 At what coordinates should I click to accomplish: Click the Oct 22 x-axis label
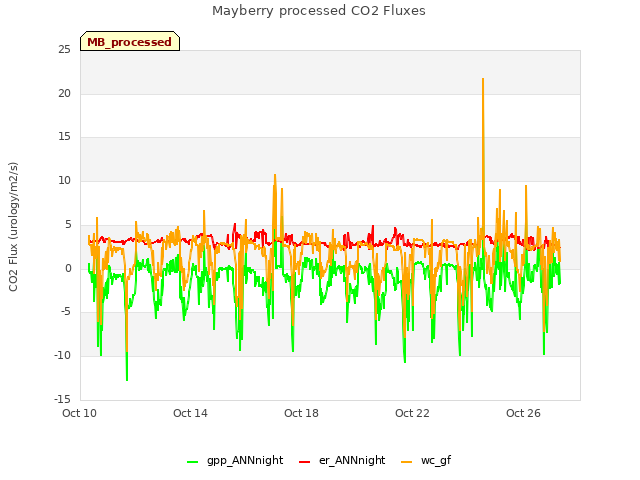click(x=412, y=413)
